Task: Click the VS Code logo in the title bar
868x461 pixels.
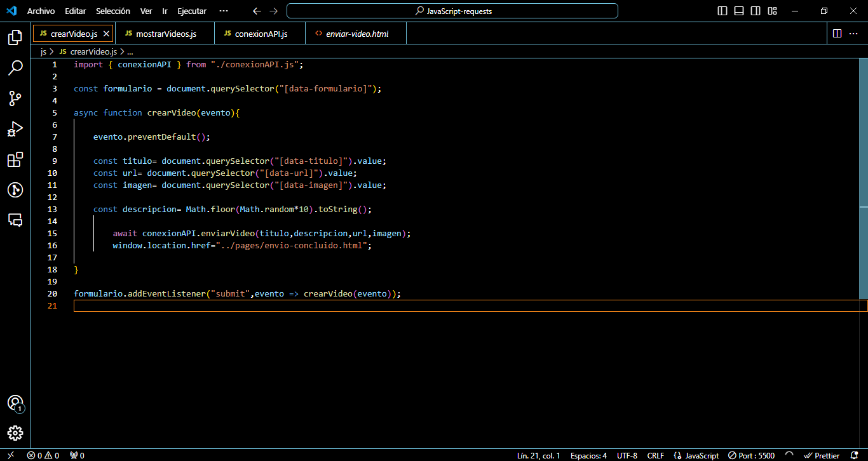Action: pyautogui.click(x=11, y=11)
